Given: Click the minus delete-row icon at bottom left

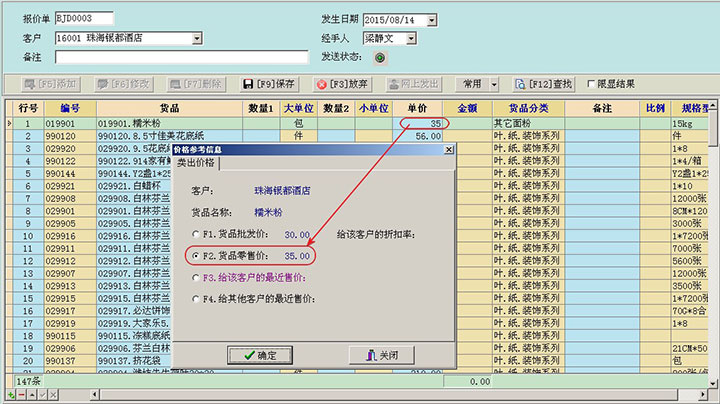Looking at the screenshot, I should pos(19,397).
